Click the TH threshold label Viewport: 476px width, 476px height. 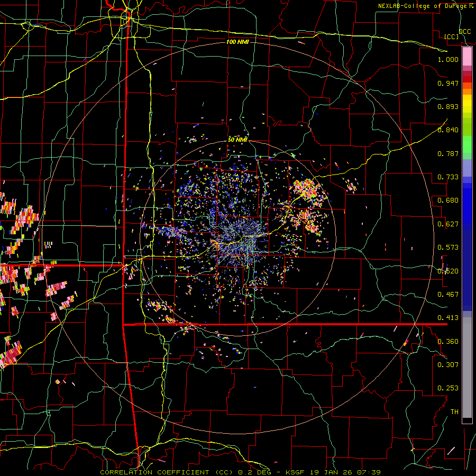[454, 412]
